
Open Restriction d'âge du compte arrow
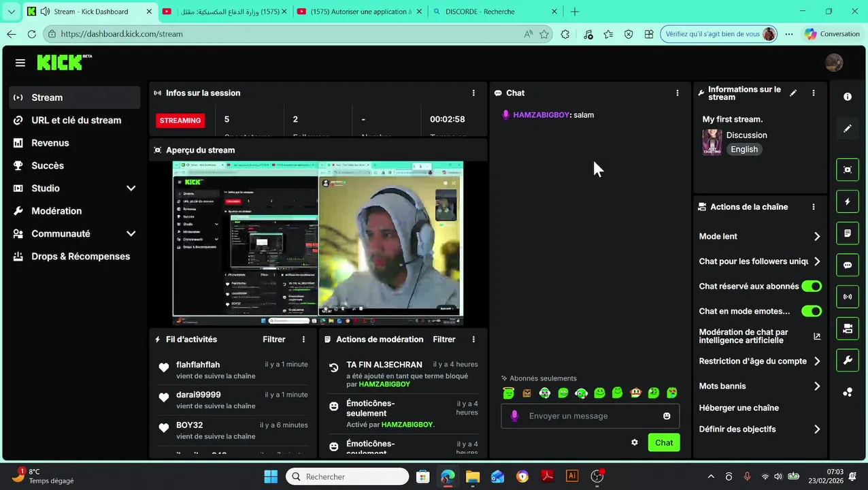coord(817,361)
